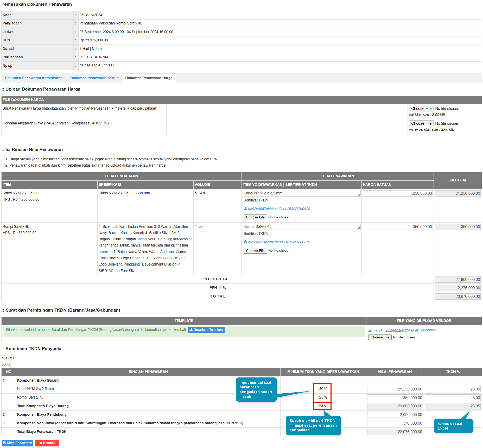The height and width of the screenshot is (448, 483).
Task: Choose file for vendor TKDN upload
Action: pyautogui.click(x=380, y=337)
